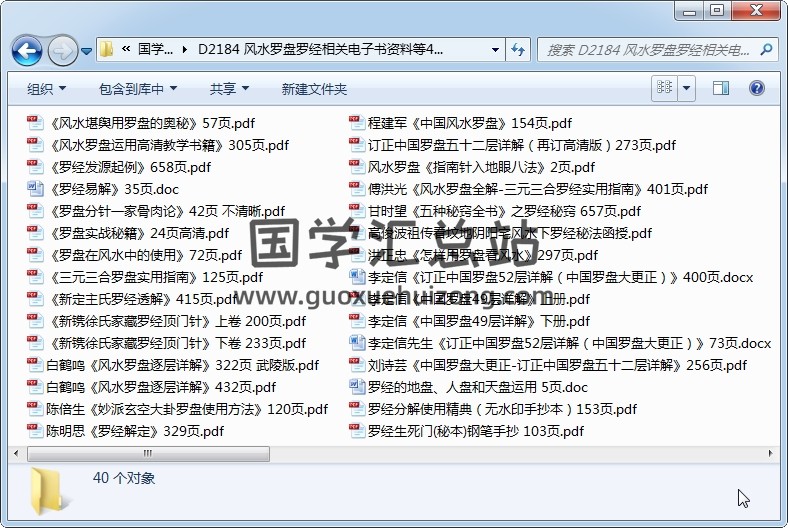Viewport: 788px width, 528px height.
Task: Select PDF icon of 程建军《中国风水罗盘》154页
Action: (x=356, y=123)
